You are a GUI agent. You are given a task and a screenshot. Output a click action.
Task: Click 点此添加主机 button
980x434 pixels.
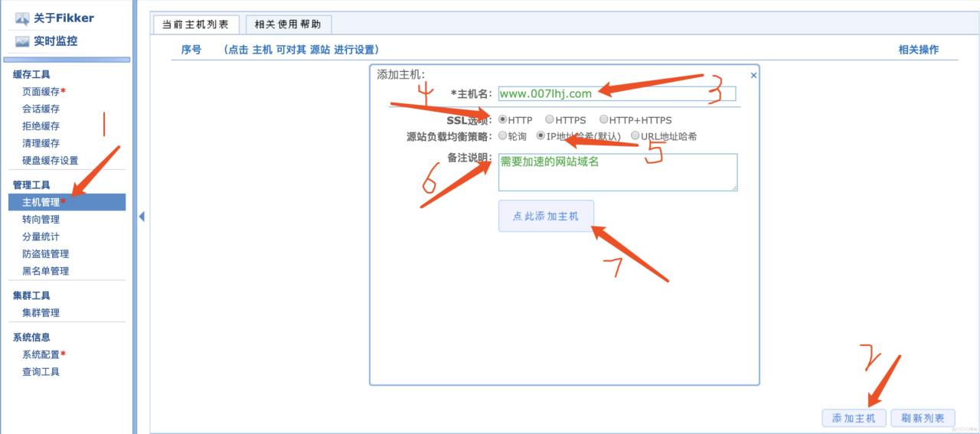[x=546, y=216]
